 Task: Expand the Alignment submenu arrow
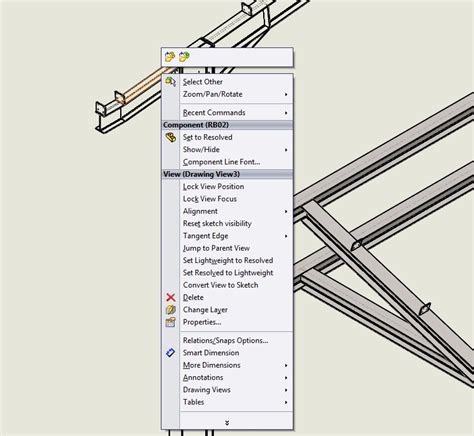tap(286, 211)
